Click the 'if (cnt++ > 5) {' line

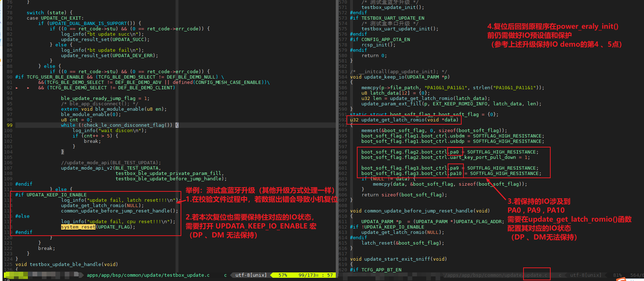tap(95, 136)
